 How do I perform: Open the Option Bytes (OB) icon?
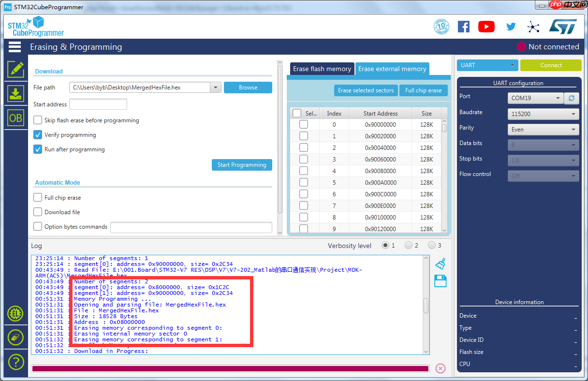pos(15,118)
